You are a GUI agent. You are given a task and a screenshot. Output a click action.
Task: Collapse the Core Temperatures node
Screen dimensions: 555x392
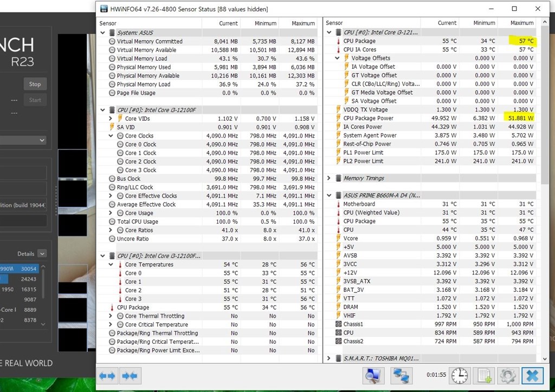111,264
